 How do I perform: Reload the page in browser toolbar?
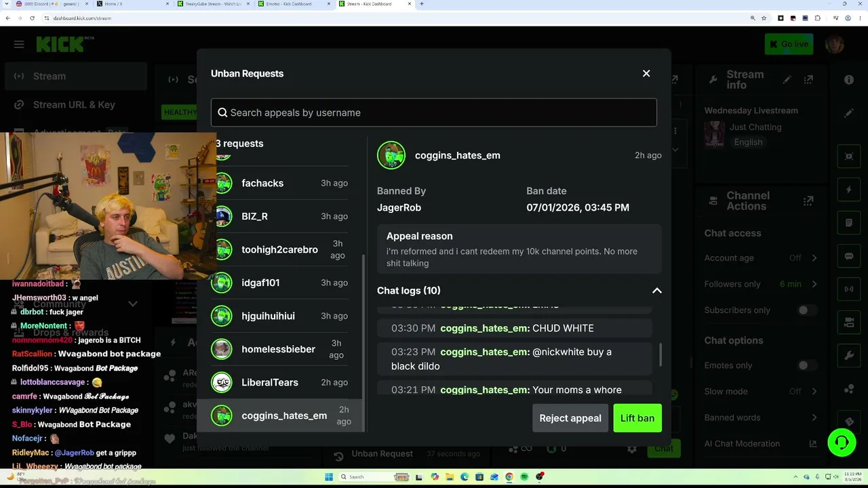pos(32,18)
